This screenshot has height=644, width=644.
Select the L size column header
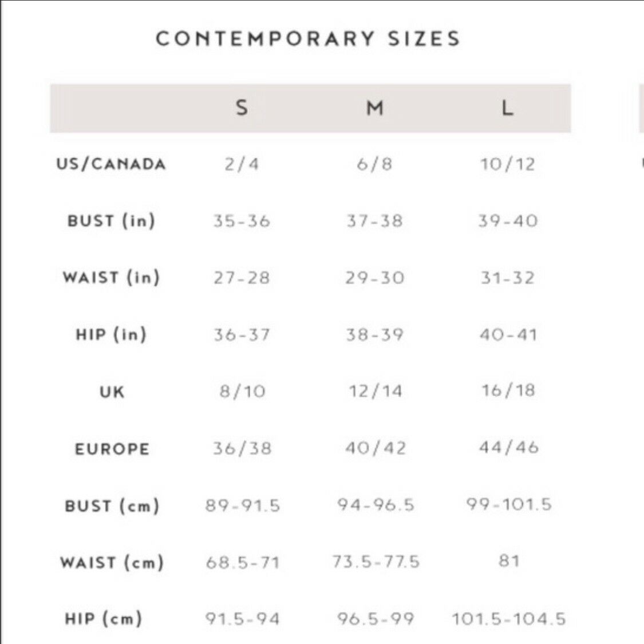click(x=508, y=108)
